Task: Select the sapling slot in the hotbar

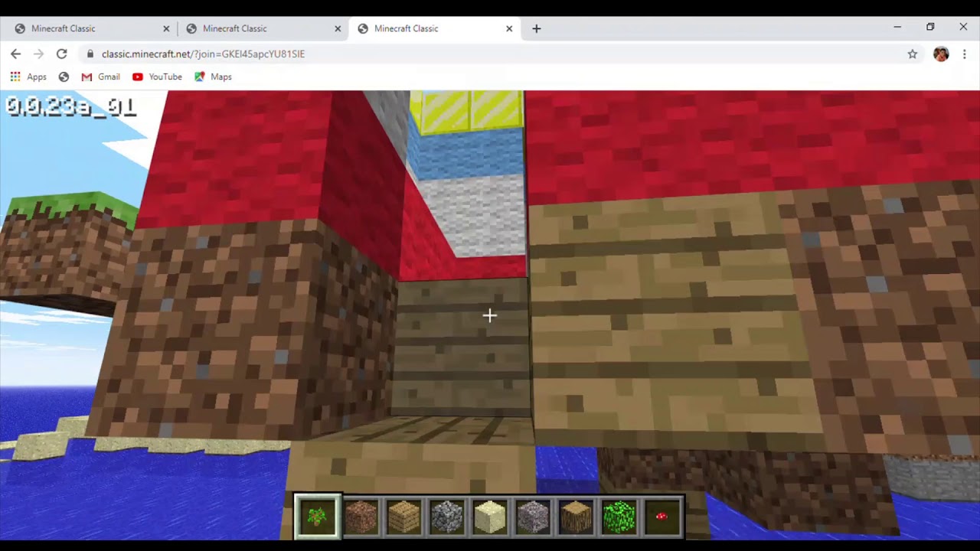Action: [x=318, y=517]
